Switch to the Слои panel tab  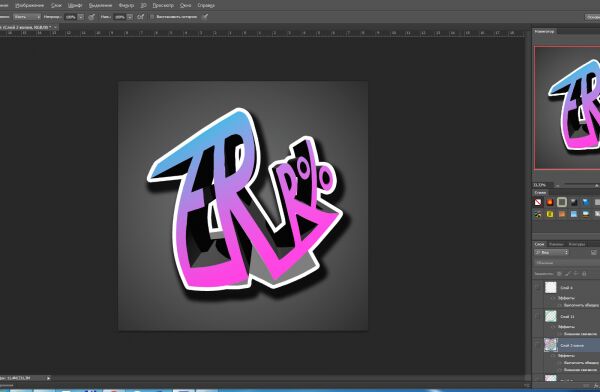[x=540, y=244]
